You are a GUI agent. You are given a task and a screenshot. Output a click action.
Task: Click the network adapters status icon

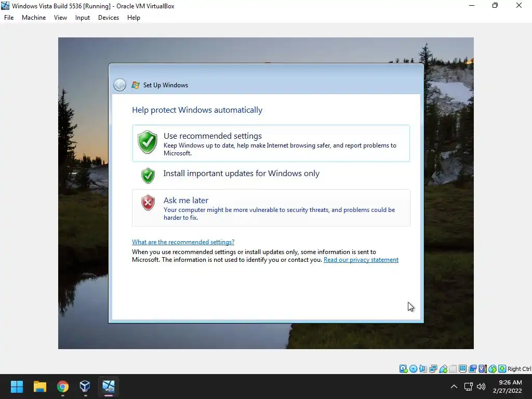coord(433,369)
